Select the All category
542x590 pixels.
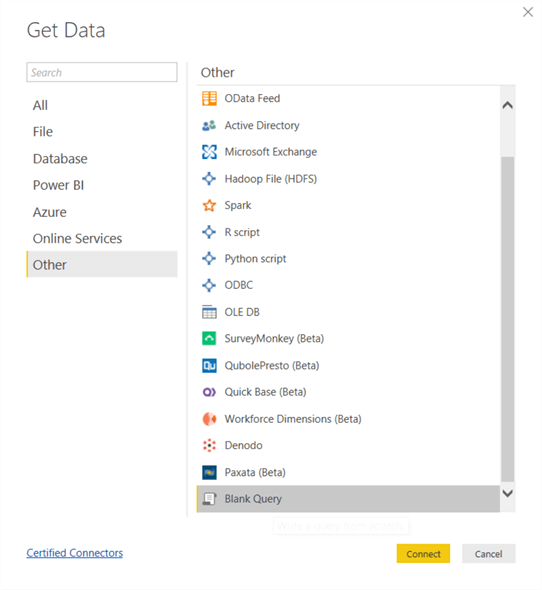click(102, 105)
